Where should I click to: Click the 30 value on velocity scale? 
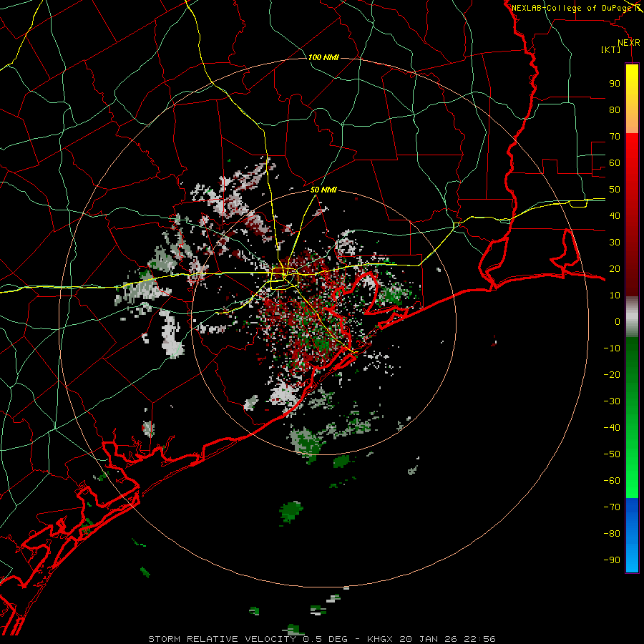pos(615,243)
